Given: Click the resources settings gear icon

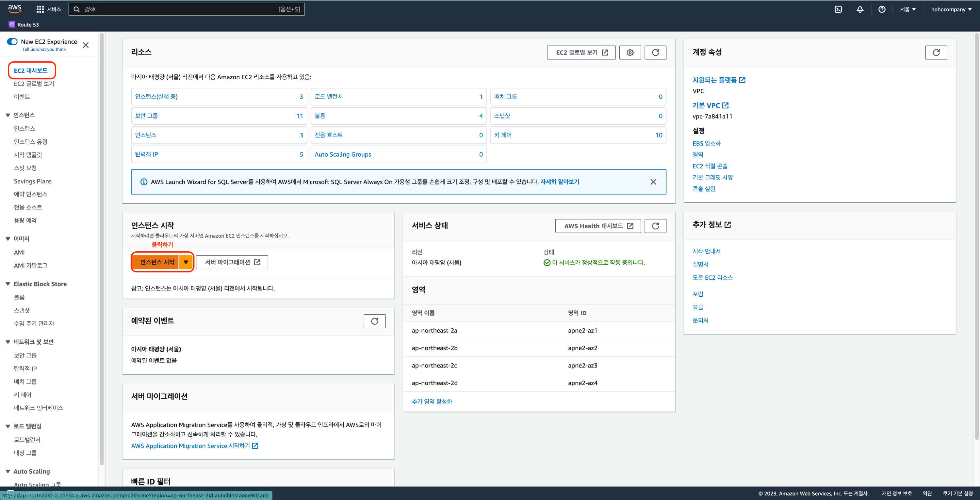Looking at the screenshot, I should click(629, 53).
